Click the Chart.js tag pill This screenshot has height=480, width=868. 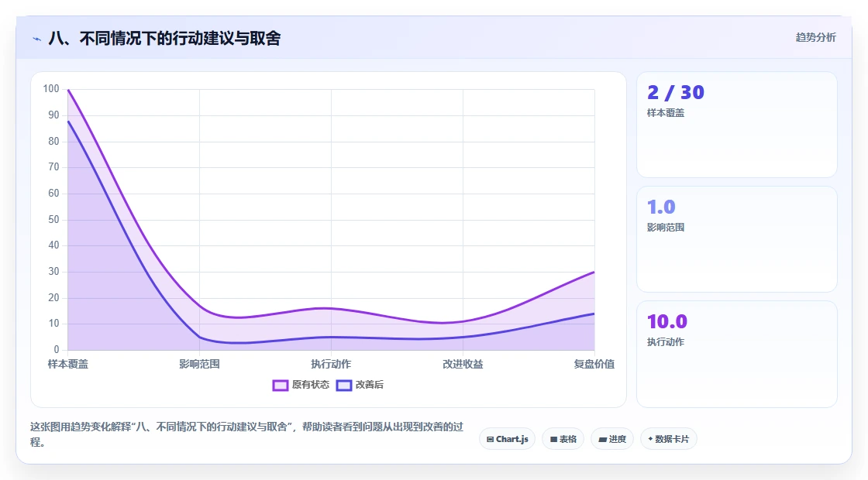point(507,439)
